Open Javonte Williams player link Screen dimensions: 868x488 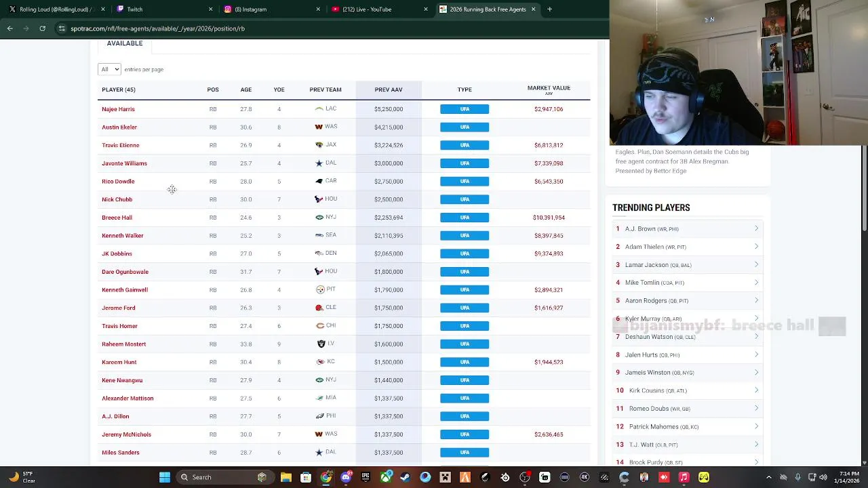coord(124,163)
